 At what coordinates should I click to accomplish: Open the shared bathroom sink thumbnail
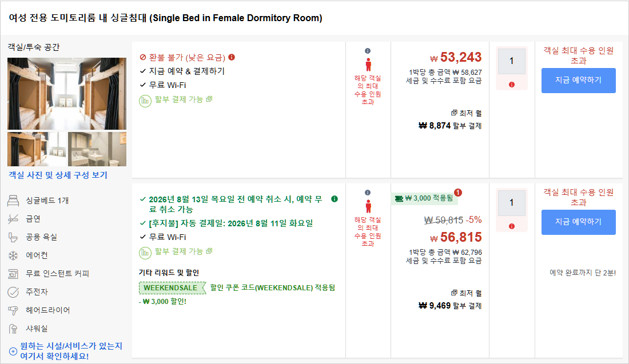(97, 149)
